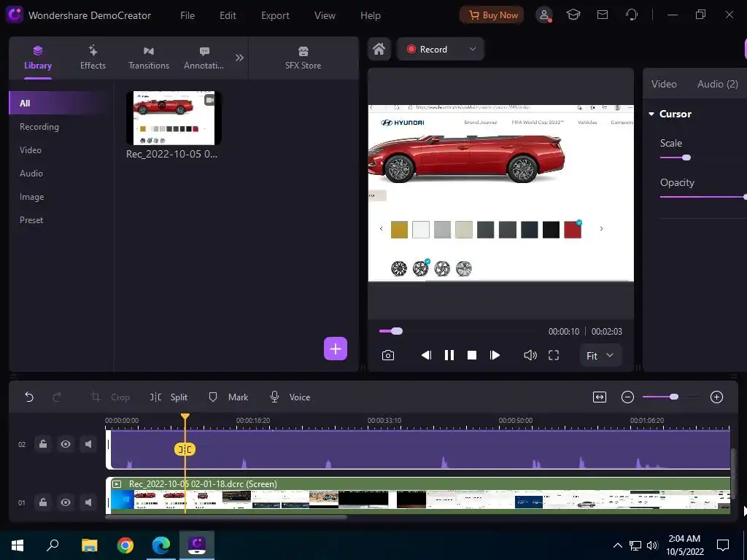Fit timeline to window icon

600,397
